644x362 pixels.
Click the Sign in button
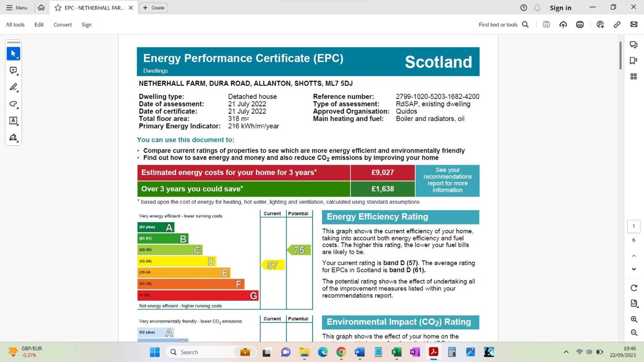560,8
